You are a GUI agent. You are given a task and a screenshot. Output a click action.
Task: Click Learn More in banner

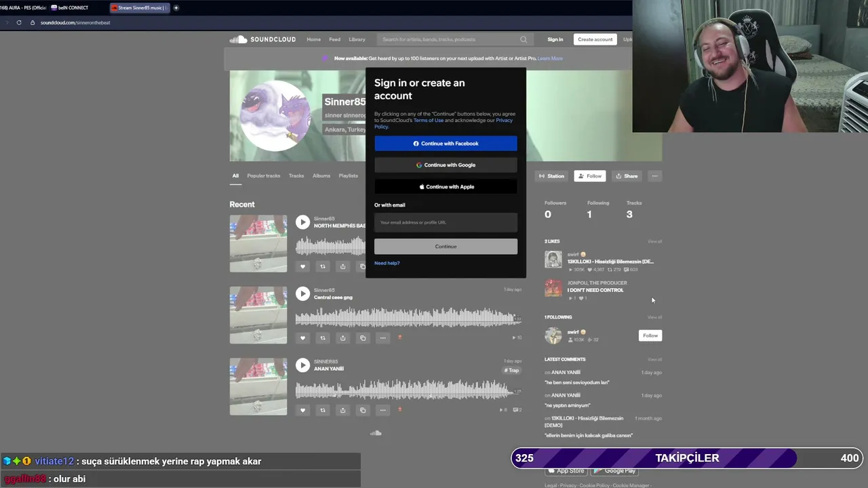click(550, 58)
